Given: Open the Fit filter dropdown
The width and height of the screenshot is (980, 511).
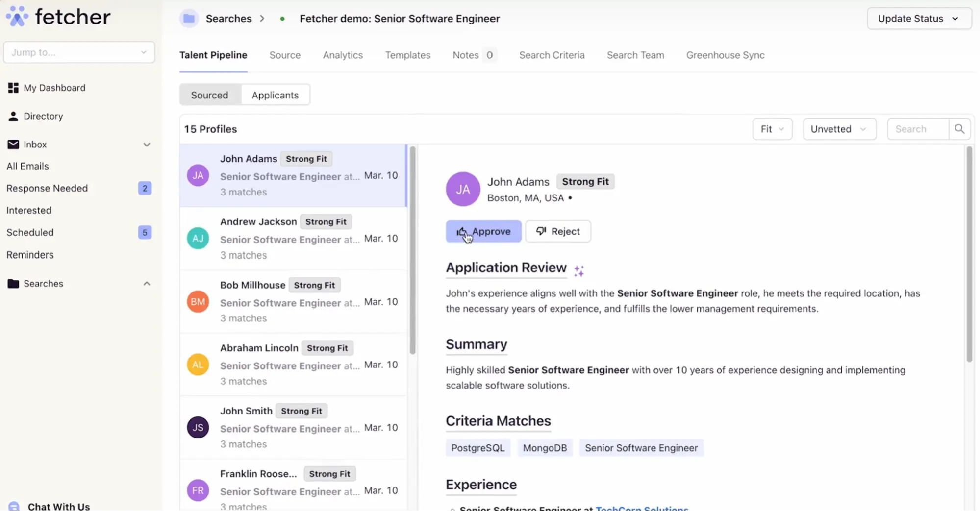Looking at the screenshot, I should point(772,129).
